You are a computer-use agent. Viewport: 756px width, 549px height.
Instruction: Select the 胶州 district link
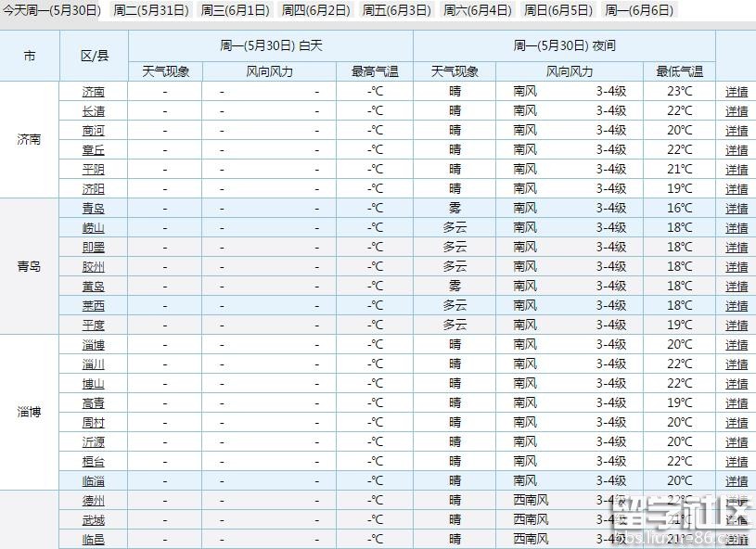[x=94, y=266]
